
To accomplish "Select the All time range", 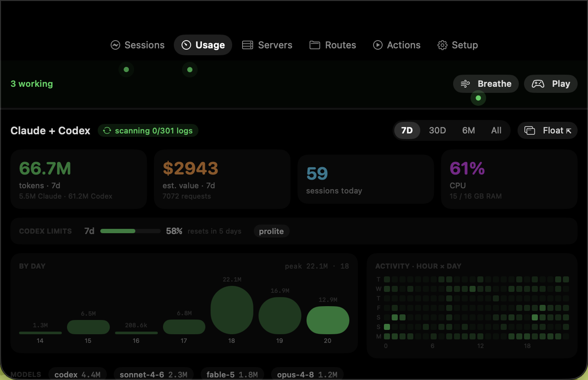I will click(x=496, y=130).
